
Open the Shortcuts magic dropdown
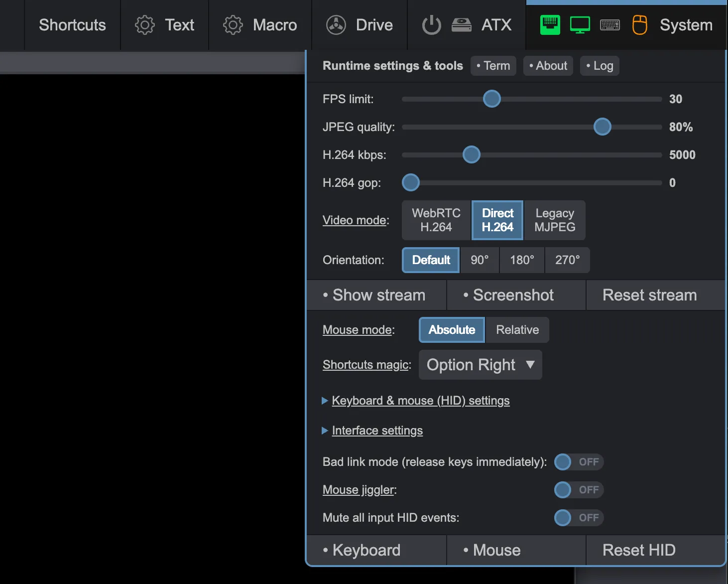(x=481, y=365)
